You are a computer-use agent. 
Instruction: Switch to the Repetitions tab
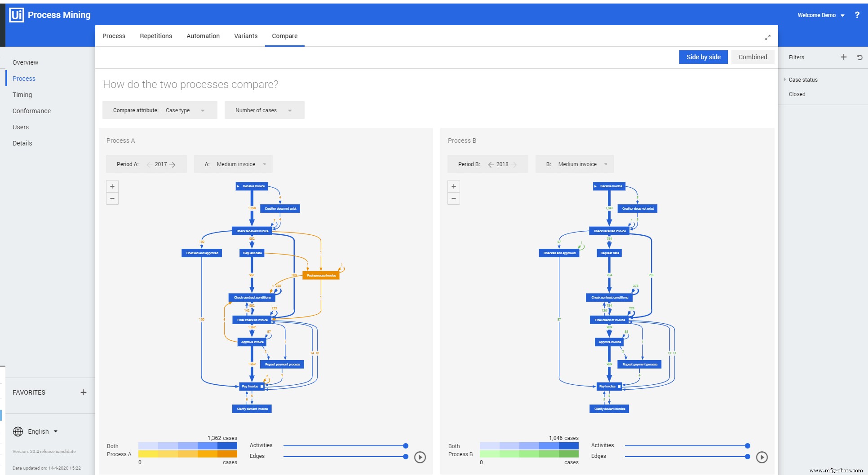click(x=156, y=36)
